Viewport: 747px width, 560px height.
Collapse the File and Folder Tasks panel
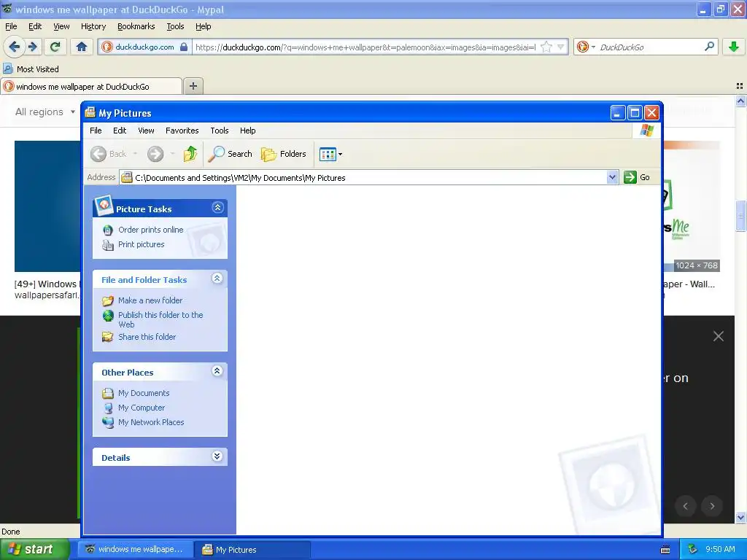217,279
